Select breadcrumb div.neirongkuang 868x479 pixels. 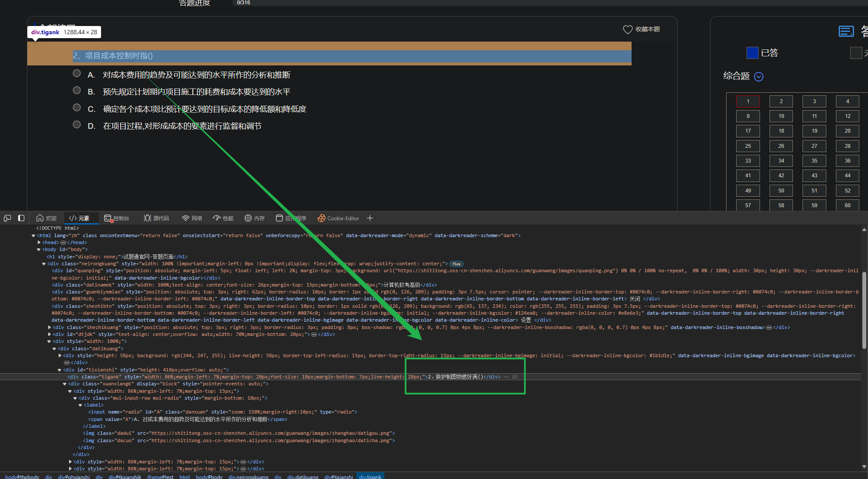tap(248, 476)
